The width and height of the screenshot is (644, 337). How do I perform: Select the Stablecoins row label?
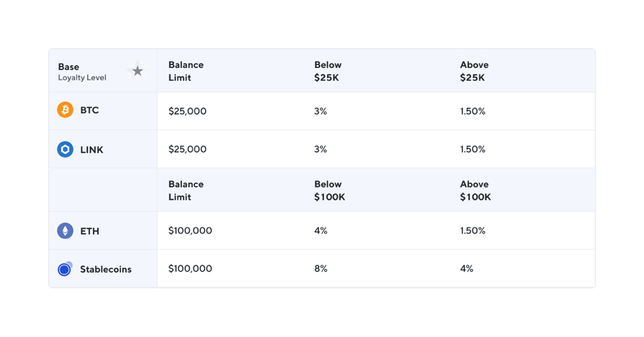pyautogui.click(x=106, y=269)
